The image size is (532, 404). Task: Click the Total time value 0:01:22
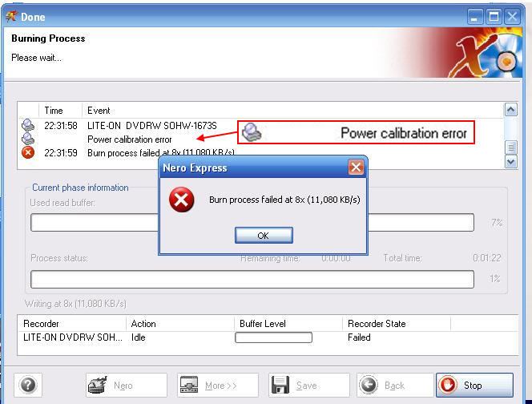[487, 258]
